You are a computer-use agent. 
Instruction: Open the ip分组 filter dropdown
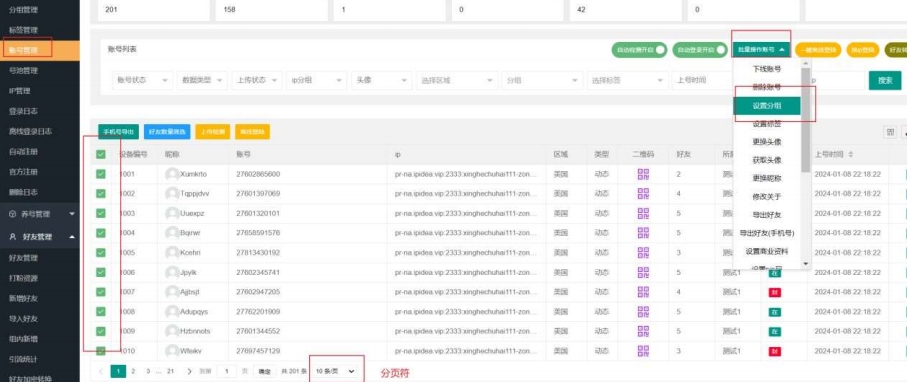point(317,80)
